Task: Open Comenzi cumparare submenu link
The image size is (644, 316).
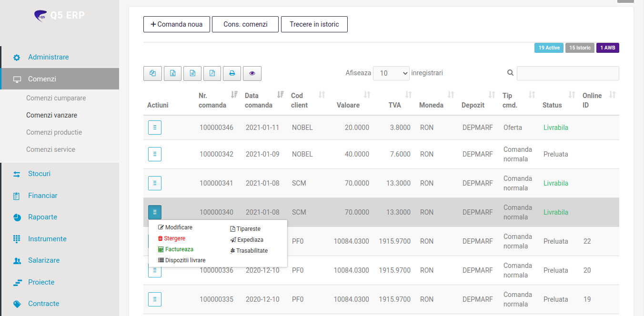Action: click(x=56, y=98)
